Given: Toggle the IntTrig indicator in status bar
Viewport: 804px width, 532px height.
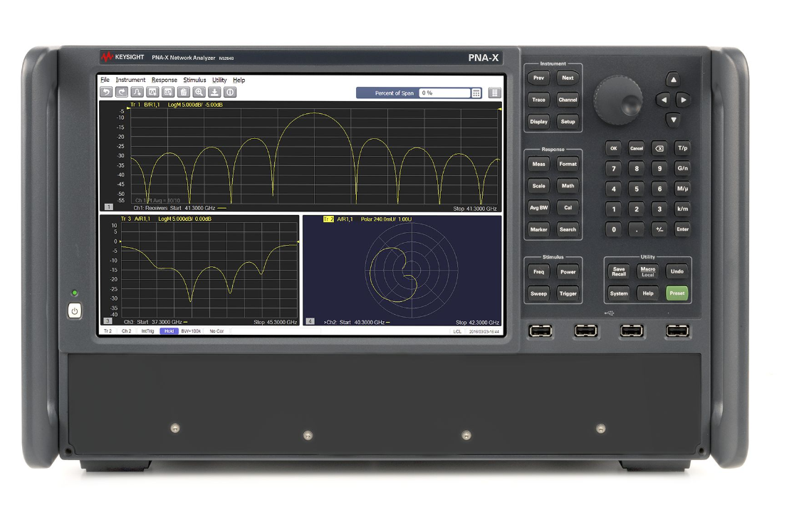Looking at the screenshot, I should (x=147, y=332).
